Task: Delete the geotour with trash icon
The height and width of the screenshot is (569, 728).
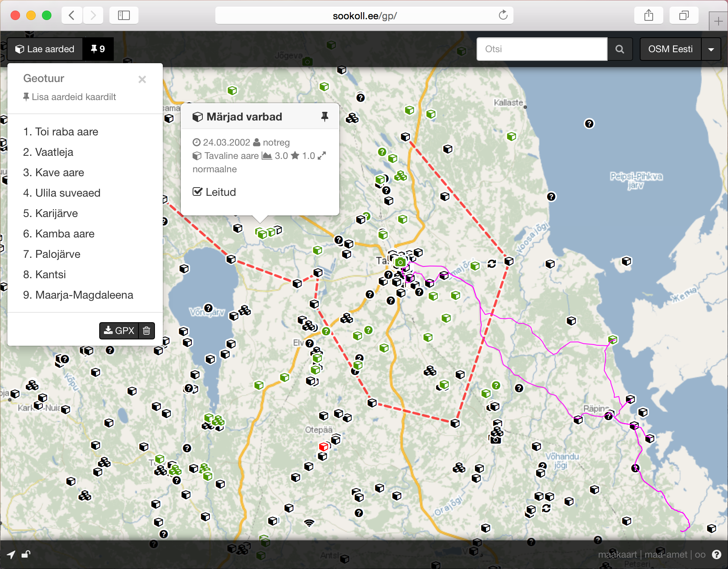Action: [x=147, y=330]
